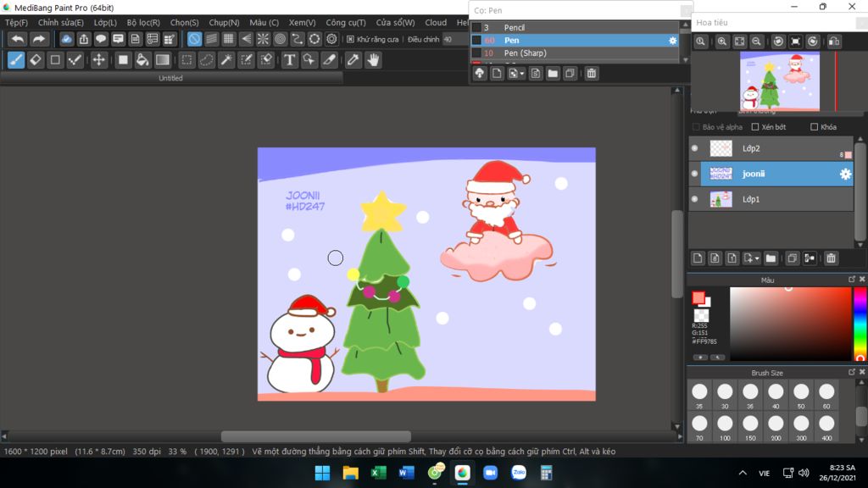Check the Khóa lock checkbox

[815, 127]
